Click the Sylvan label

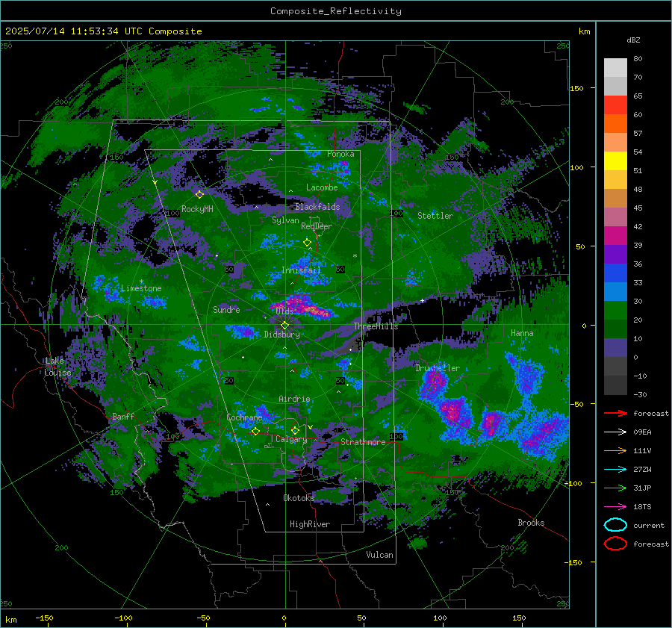285,220
